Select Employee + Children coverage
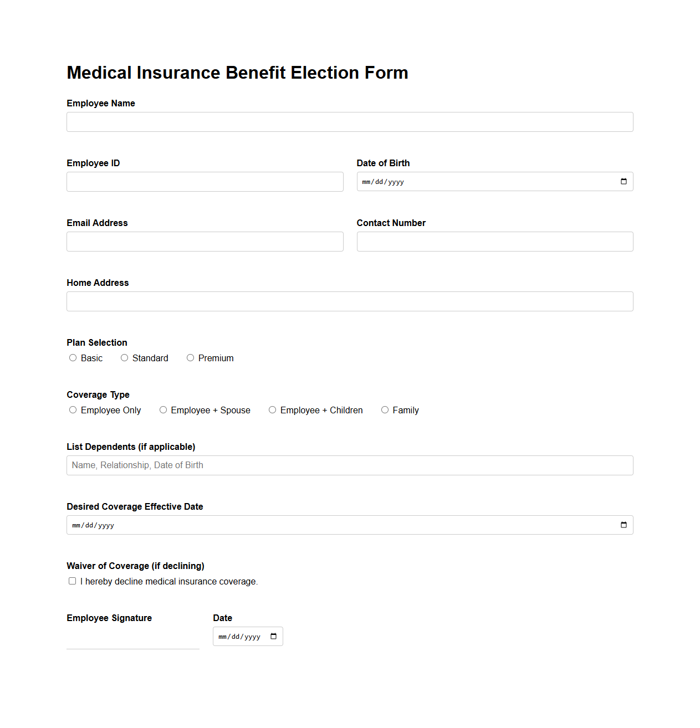The height and width of the screenshot is (728, 700). [272, 409]
